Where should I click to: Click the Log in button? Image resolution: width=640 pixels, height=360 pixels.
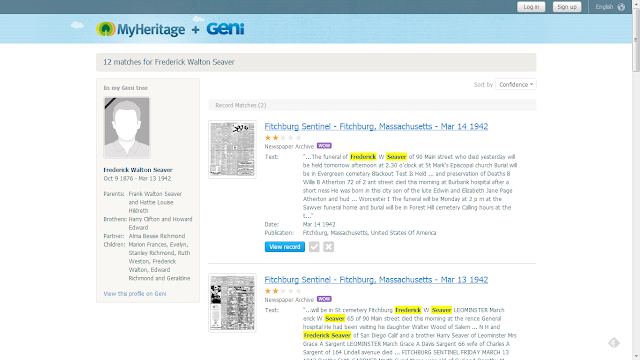click(531, 7)
